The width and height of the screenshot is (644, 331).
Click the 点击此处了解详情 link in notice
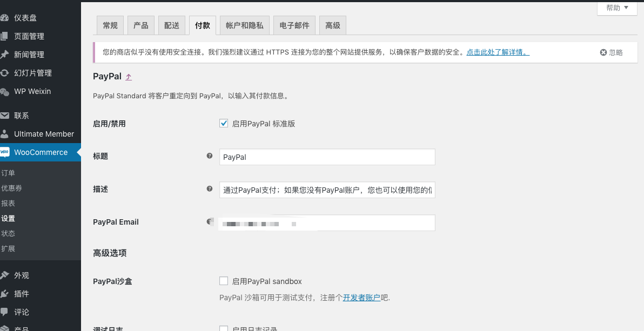[x=498, y=52]
